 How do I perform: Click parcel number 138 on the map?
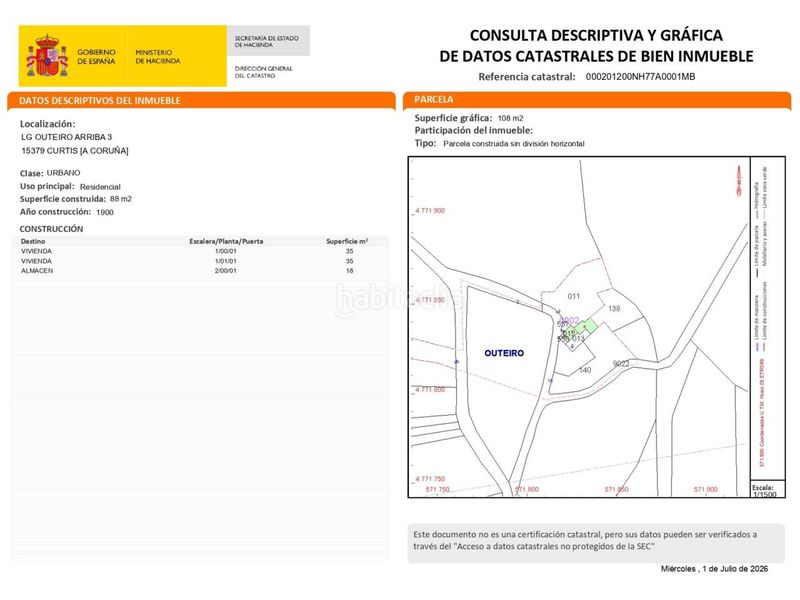[614, 308]
